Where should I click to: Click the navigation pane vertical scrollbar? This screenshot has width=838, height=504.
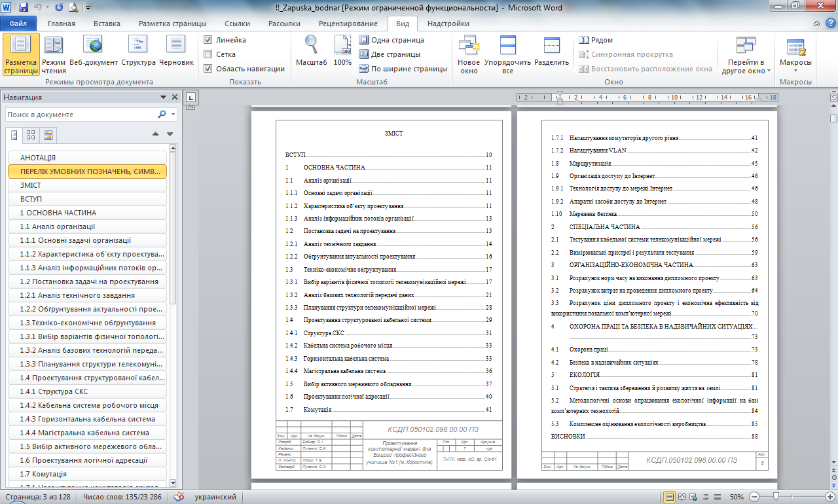pos(173,317)
